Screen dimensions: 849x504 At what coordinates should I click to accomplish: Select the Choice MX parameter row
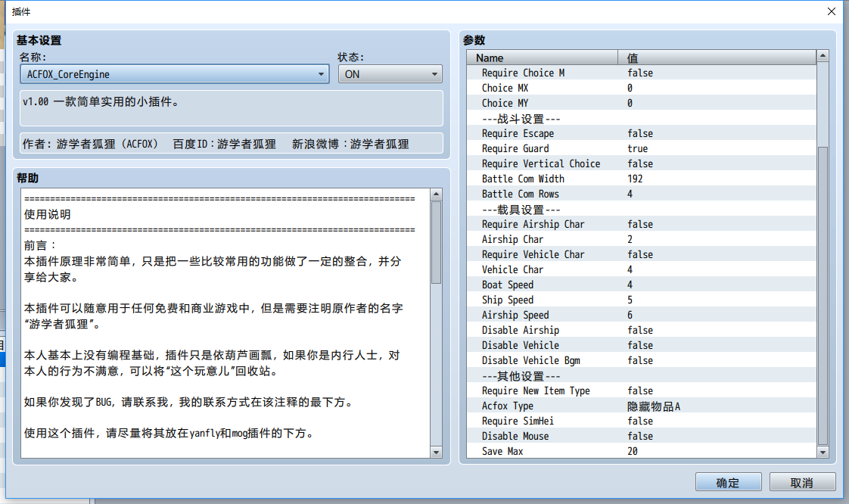[642, 88]
